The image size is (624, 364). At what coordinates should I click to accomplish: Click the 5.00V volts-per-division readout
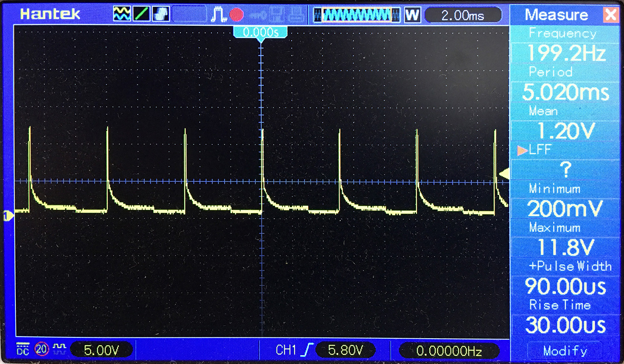(102, 350)
